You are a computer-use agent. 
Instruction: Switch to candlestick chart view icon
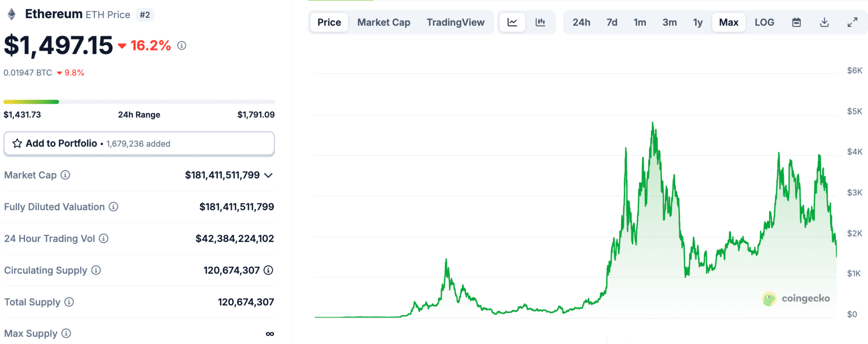tap(540, 22)
